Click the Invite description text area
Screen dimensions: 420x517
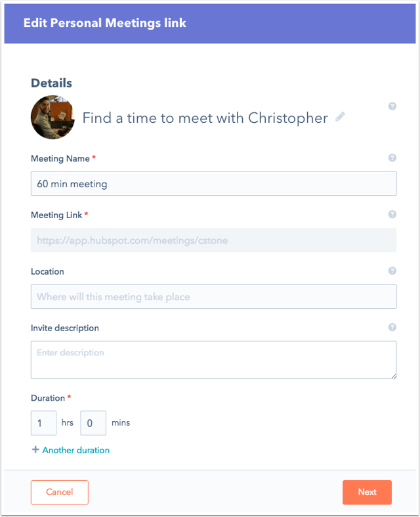pos(213,360)
